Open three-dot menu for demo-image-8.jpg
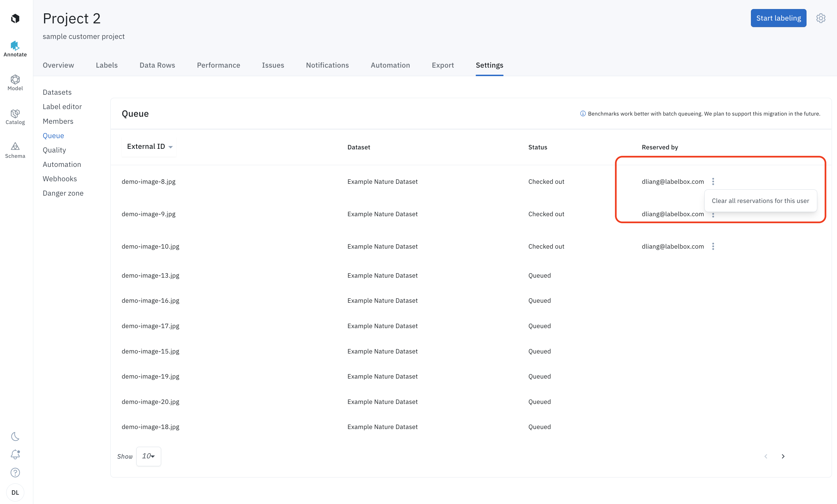The image size is (837, 504). pos(713,182)
